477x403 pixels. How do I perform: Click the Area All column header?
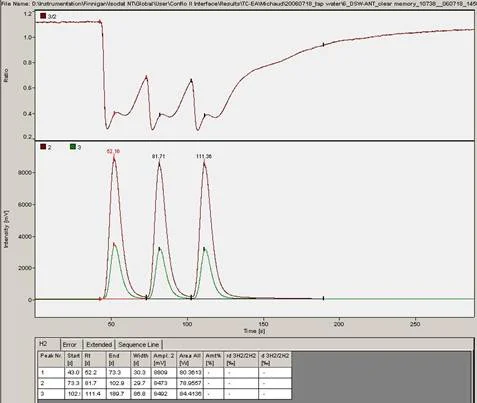[x=190, y=359]
